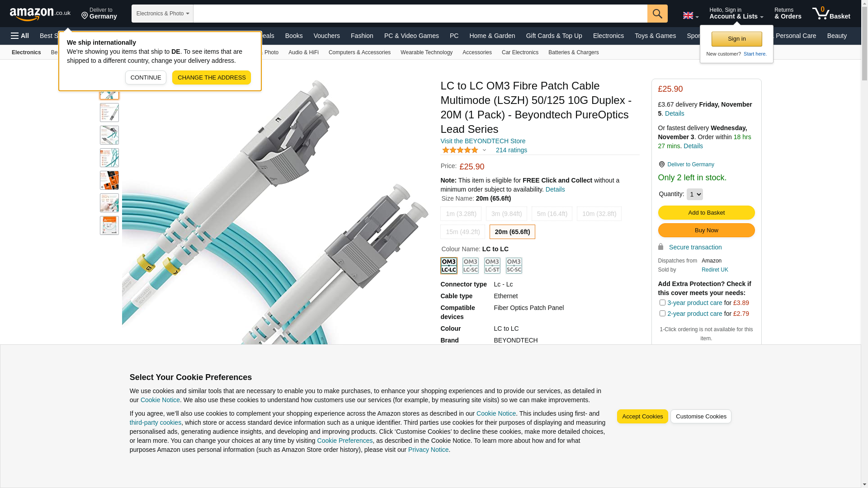Tick the 2-year product care checkbox
868x488 pixels.
tap(662, 314)
